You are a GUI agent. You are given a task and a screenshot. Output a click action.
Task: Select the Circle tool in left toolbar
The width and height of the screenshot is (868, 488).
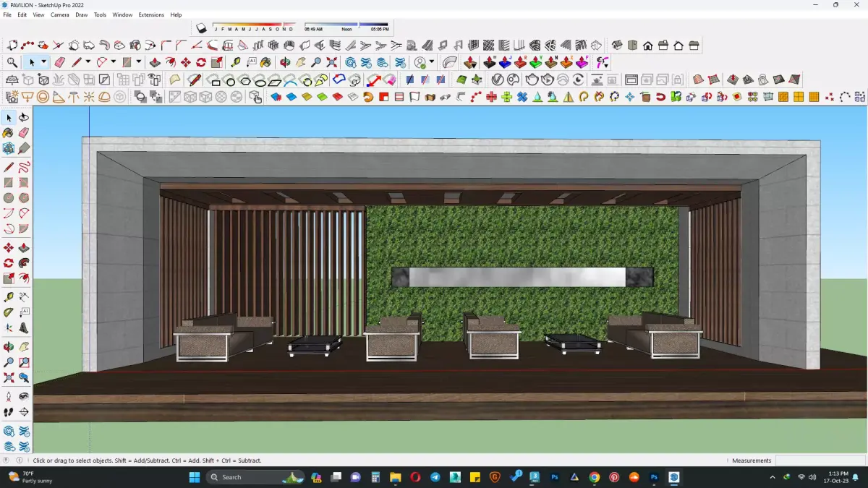(x=9, y=198)
